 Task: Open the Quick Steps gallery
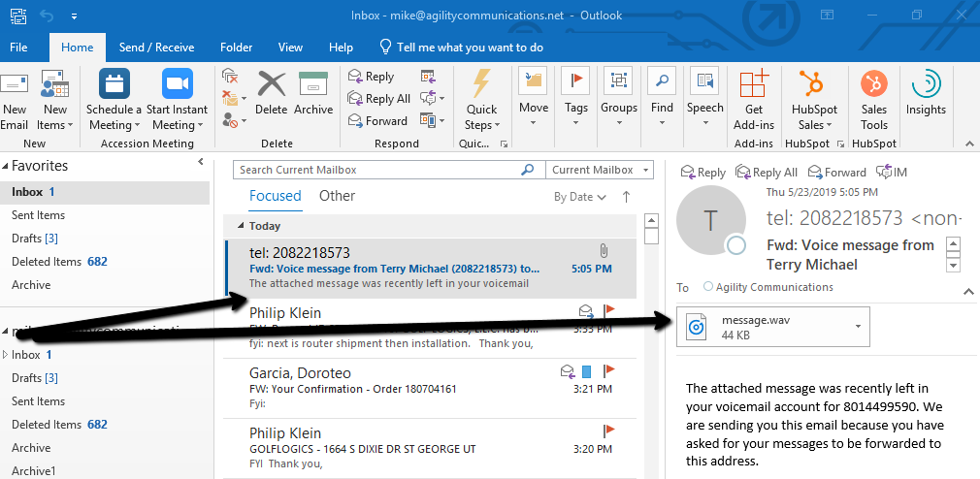(x=482, y=100)
